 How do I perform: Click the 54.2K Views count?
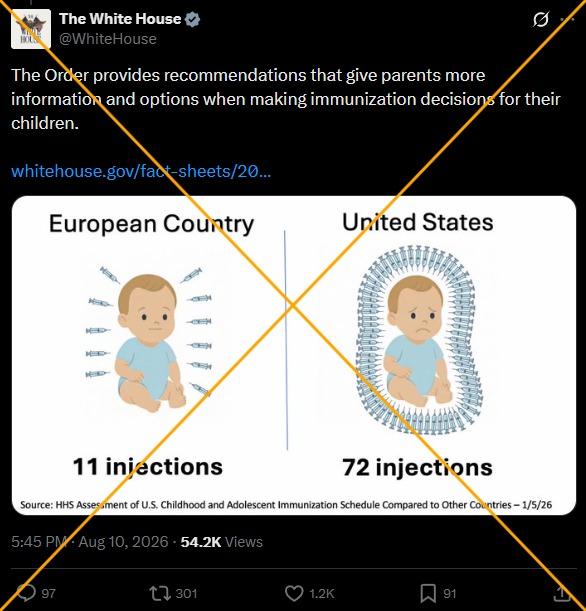222,542
